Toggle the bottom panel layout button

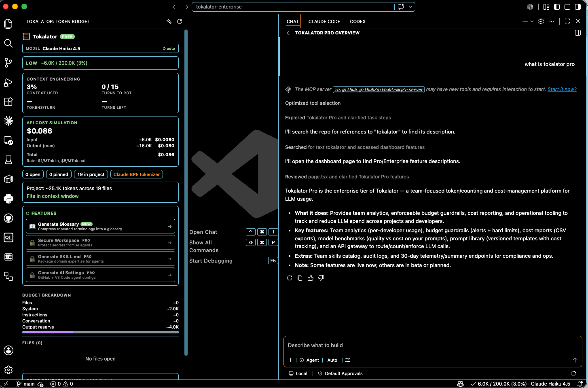coord(567,7)
